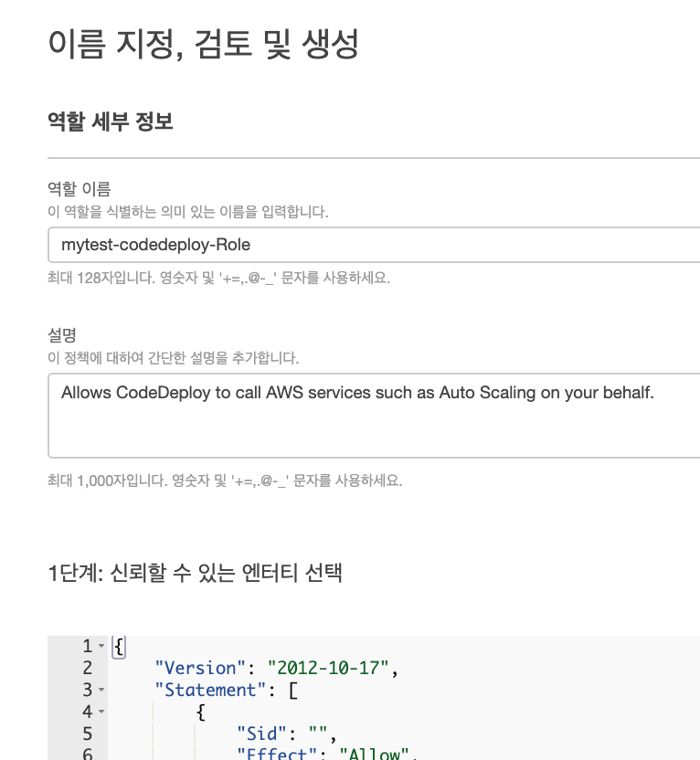This screenshot has width=700, height=760.
Task: Click the "Statement" key on line 3
Action: tap(210, 690)
